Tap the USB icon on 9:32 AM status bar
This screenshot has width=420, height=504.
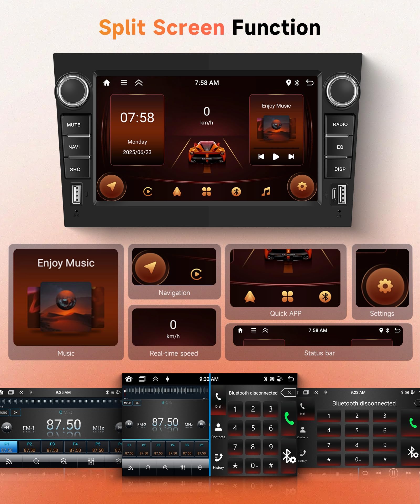pyautogui.click(x=167, y=379)
